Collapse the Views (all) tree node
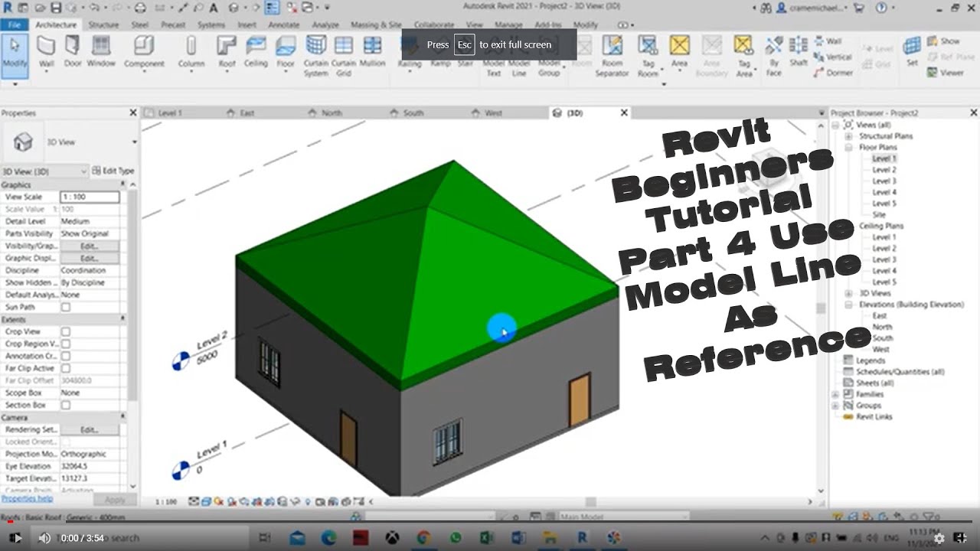This screenshot has width=980, height=551. tap(835, 125)
